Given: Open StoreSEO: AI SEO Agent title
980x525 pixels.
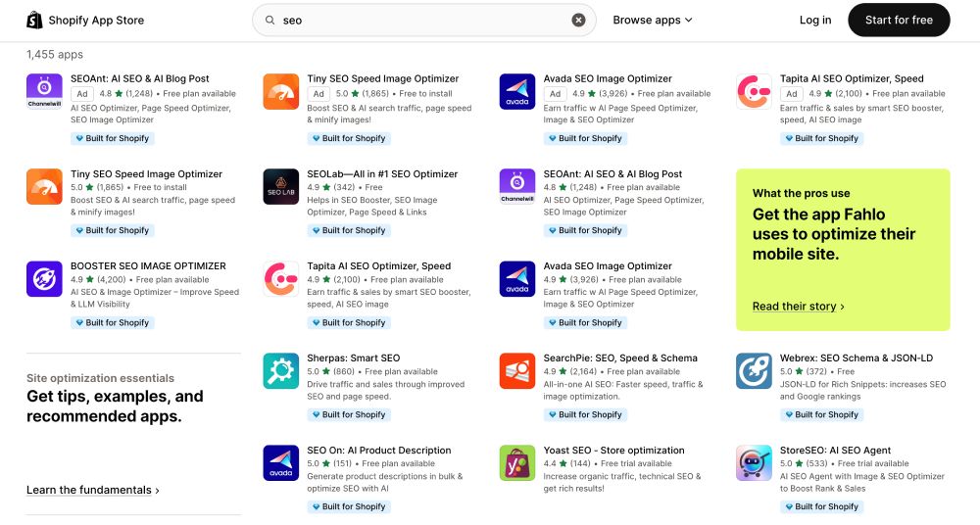Looking at the screenshot, I should point(835,450).
